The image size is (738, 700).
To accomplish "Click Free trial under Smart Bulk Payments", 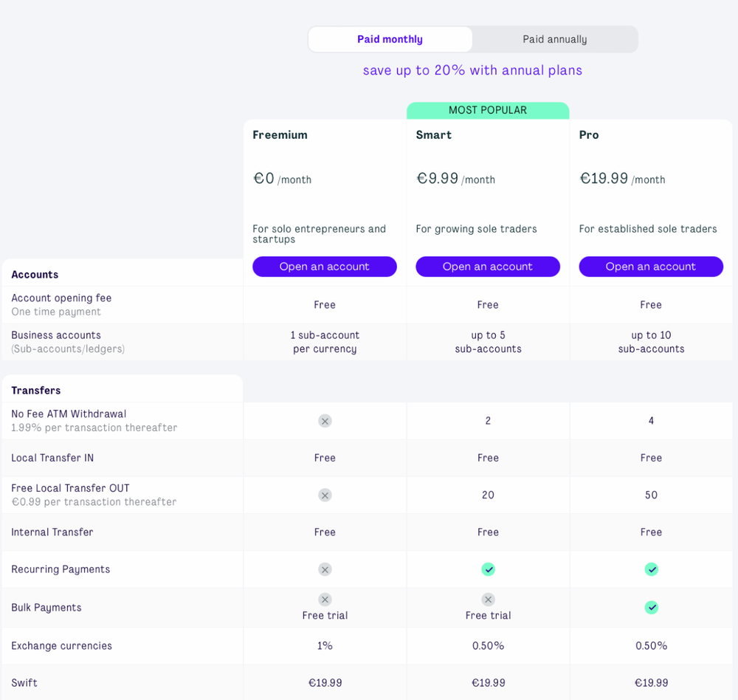I will [488, 616].
